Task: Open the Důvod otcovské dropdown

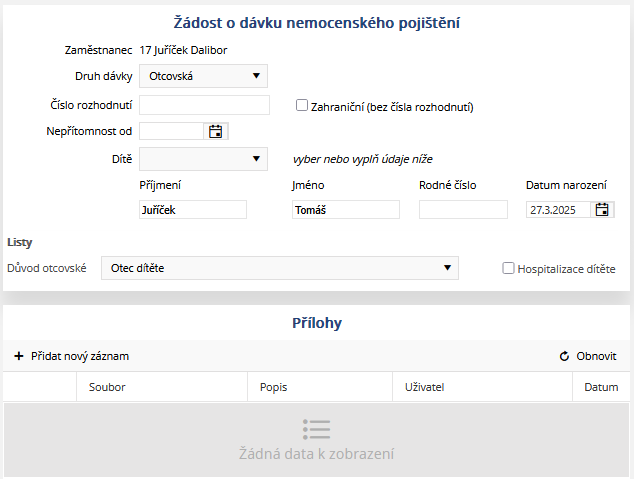Action: pos(280,268)
